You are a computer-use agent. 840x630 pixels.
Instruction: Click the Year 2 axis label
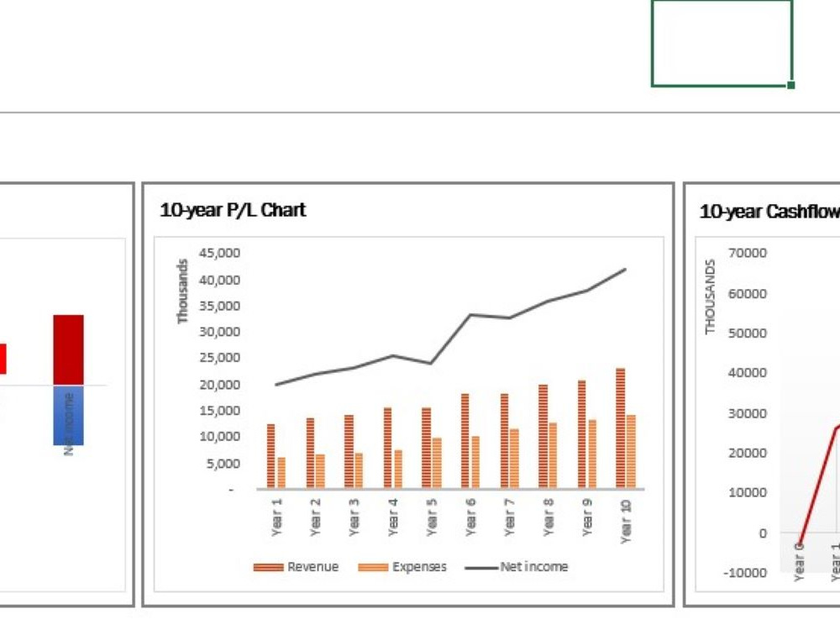[315, 517]
